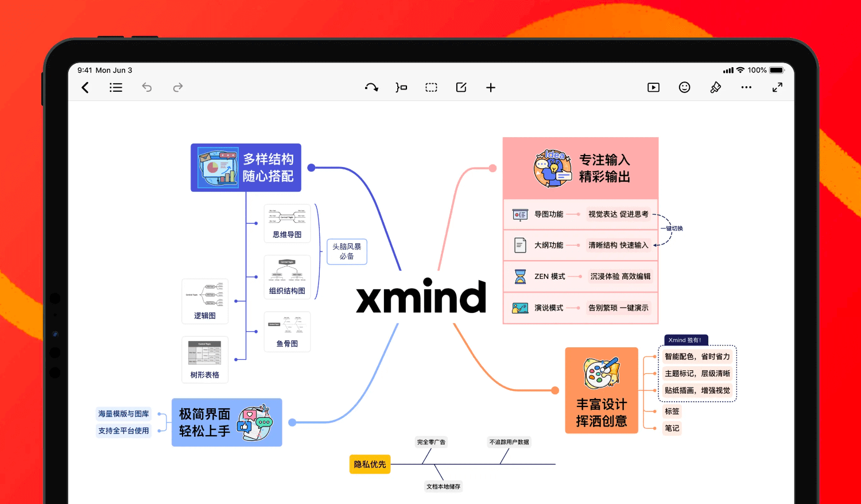Screen dimensions: 861x504
Task: Click the redo arrow icon
Action: 178,87
